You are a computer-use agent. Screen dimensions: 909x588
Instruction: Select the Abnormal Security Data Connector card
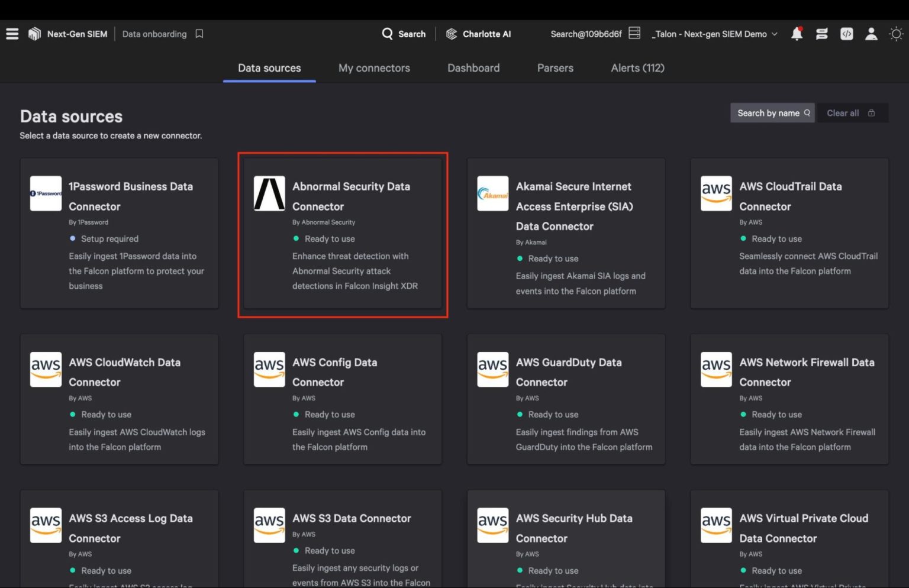tap(342, 234)
